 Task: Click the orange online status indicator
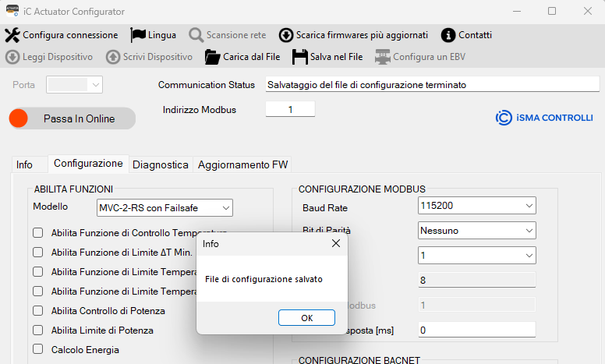(x=19, y=118)
